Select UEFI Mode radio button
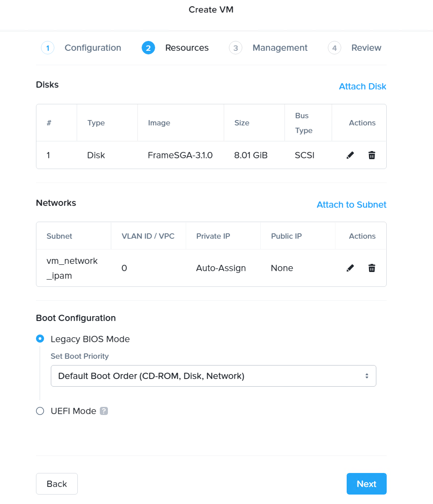 tap(40, 411)
